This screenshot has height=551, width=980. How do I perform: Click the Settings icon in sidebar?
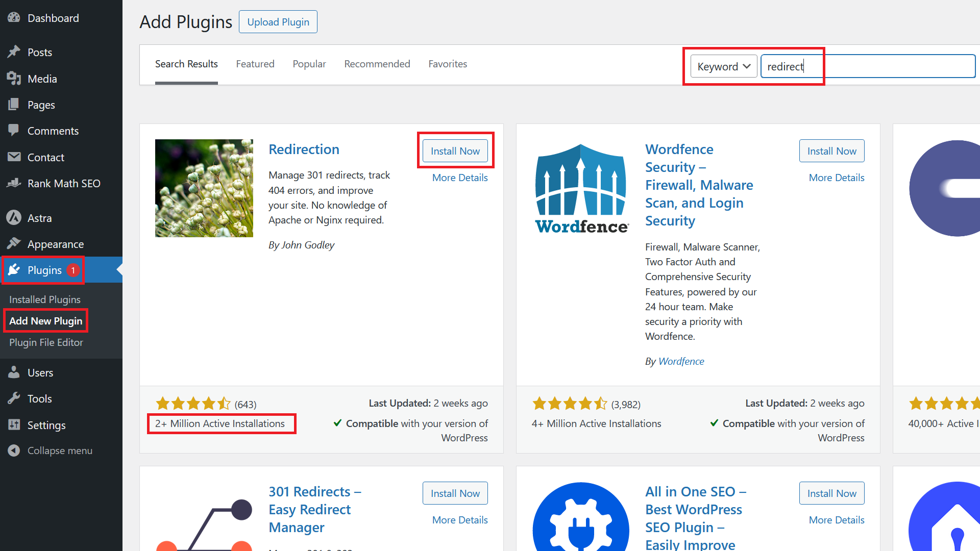point(13,424)
